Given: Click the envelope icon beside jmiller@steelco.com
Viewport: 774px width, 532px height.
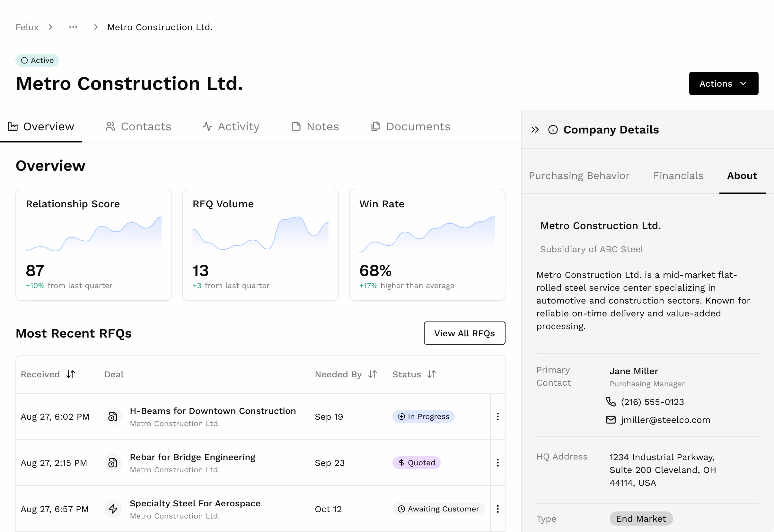Looking at the screenshot, I should (611, 420).
